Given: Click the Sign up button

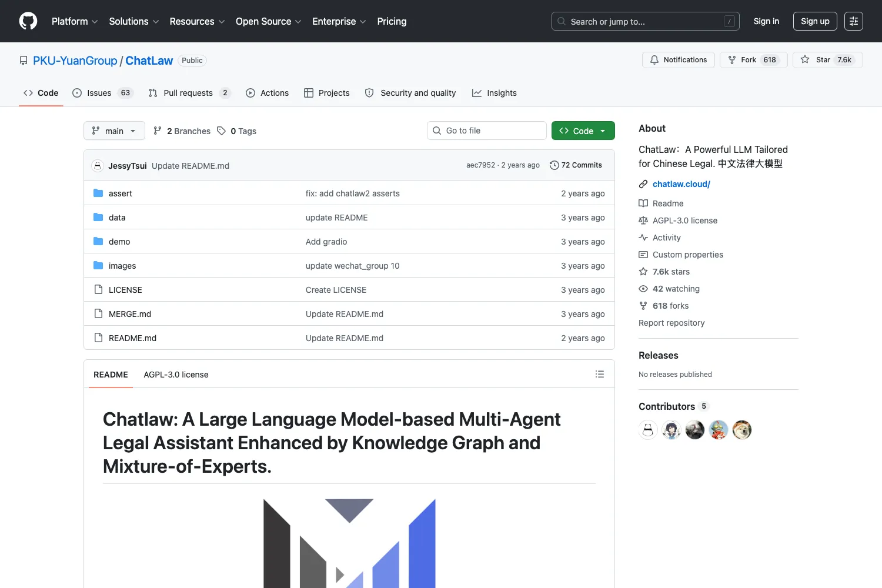Looking at the screenshot, I should (x=815, y=21).
